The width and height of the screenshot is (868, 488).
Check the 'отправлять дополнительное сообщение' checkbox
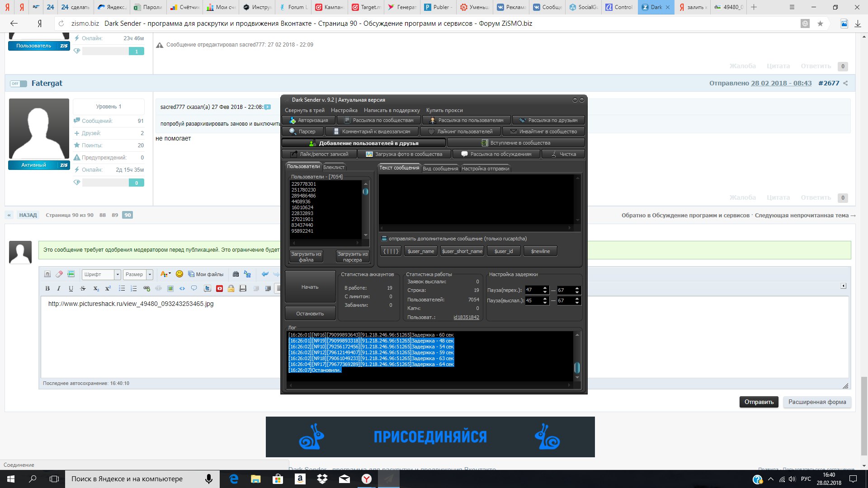pos(384,239)
